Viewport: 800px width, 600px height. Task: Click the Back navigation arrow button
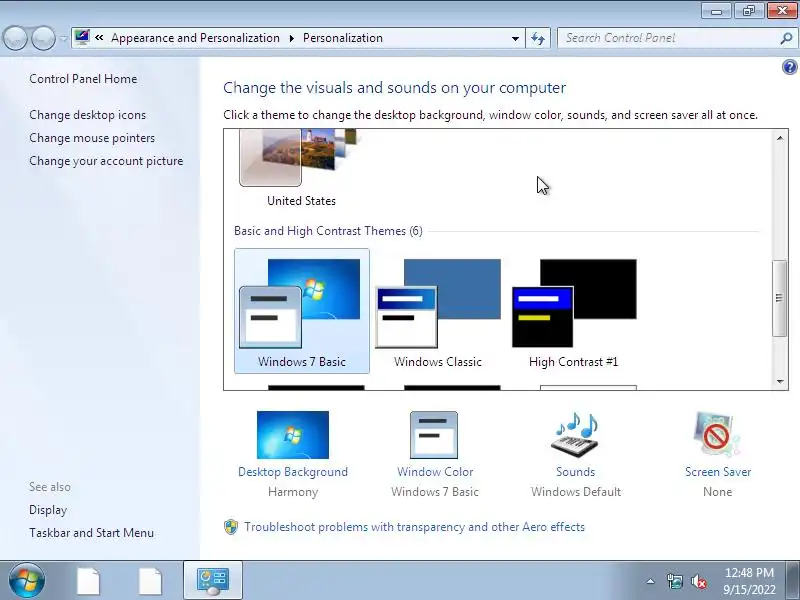(x=15, y=38)
